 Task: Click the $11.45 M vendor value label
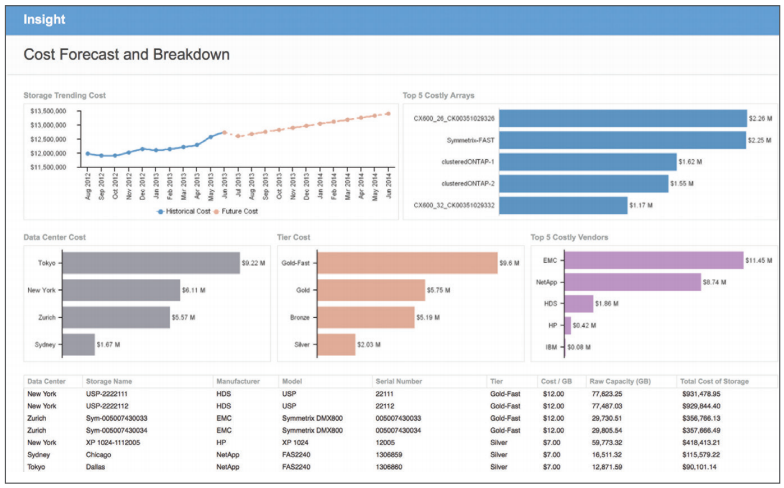click(758, 260)
